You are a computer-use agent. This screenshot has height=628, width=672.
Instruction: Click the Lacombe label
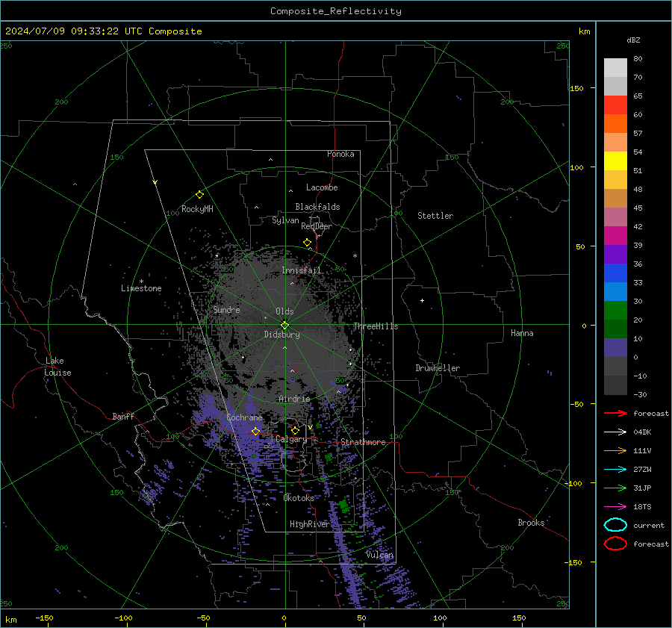[x=322, y=187]
